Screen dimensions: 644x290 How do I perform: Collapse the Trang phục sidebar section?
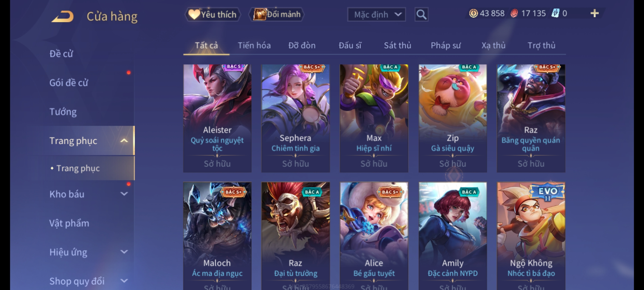click(124, 141)
